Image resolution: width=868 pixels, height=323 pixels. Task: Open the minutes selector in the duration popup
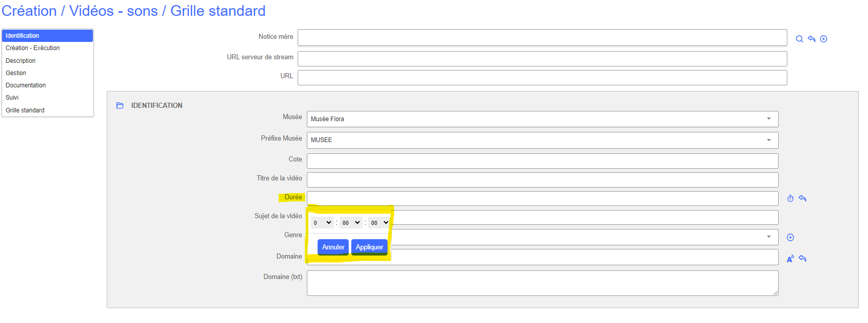351,223
